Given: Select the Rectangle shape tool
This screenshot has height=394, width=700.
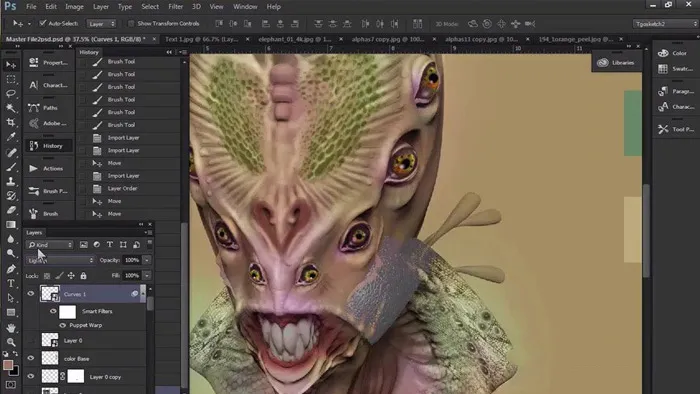Looking at the screenshot, I should pos(11,312).
